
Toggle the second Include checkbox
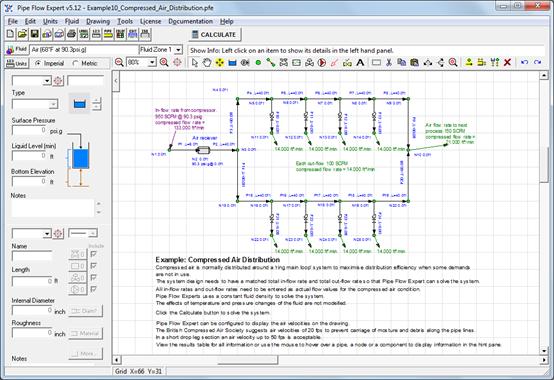[x=93, y=266]
